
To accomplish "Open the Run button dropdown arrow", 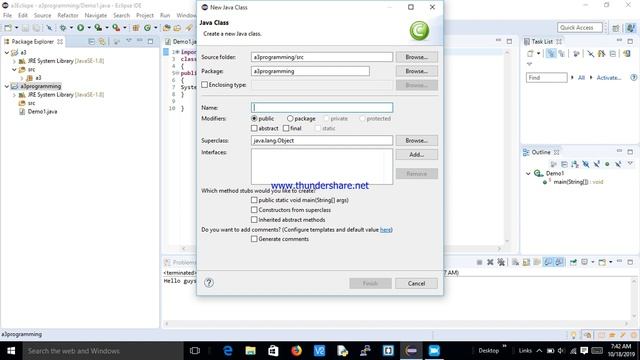I will click(x=89, y=27).
